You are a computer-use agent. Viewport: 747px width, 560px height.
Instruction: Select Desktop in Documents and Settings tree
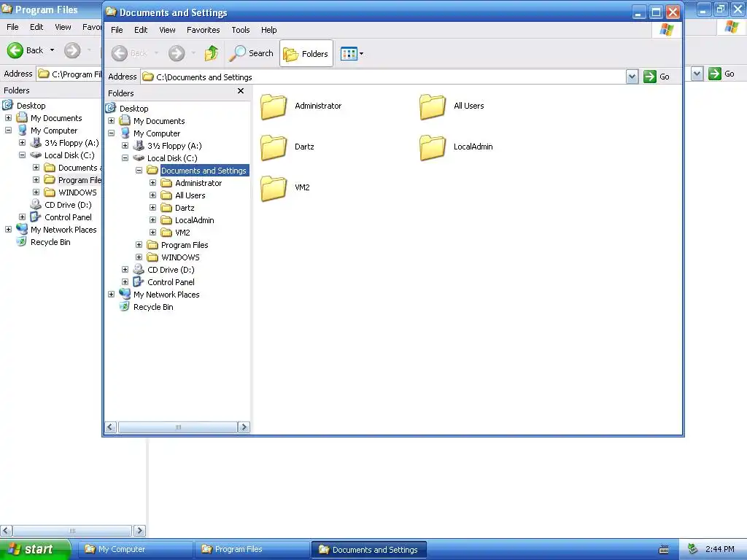tap(134, 109)
